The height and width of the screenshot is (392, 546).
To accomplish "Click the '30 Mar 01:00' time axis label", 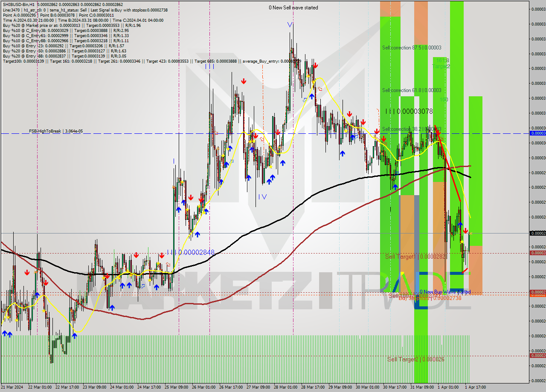I will 367,387.
